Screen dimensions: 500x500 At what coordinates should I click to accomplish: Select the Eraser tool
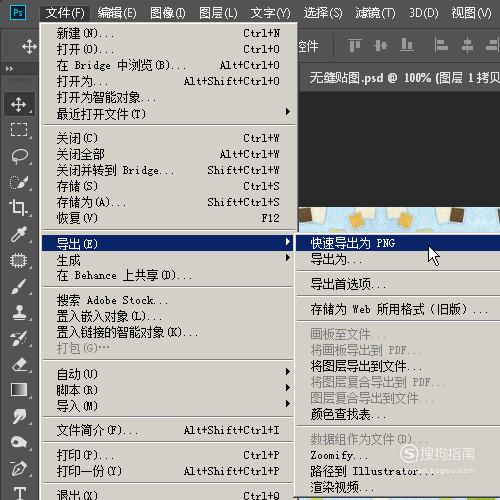click(x=19, y=364)
